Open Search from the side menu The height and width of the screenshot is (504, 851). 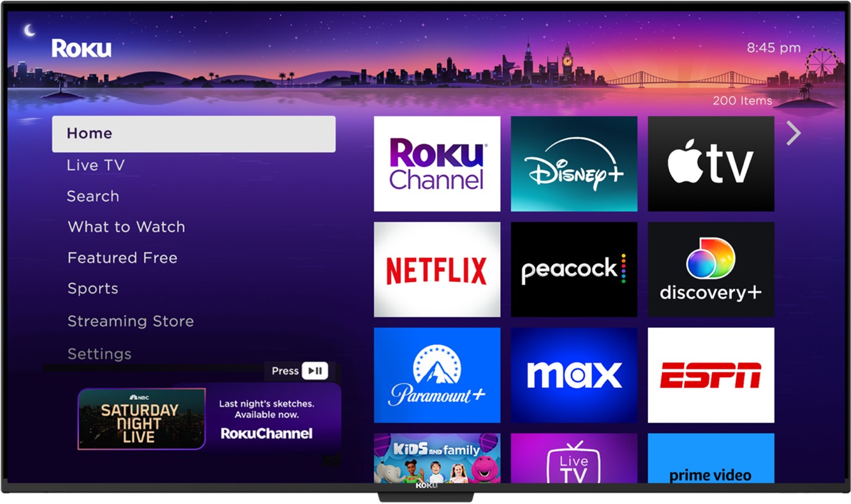pyautogui.click(x=93, y=196)
